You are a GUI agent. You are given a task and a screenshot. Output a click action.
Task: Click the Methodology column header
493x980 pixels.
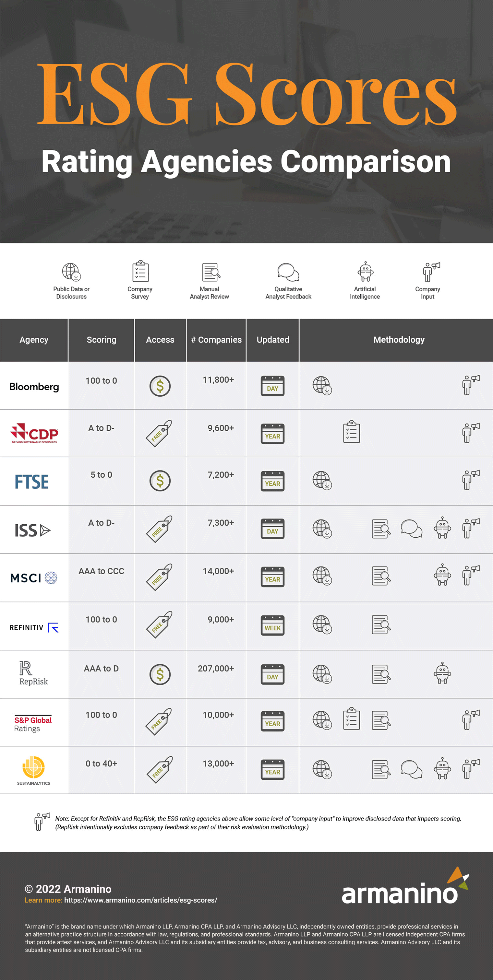point(396,340)
